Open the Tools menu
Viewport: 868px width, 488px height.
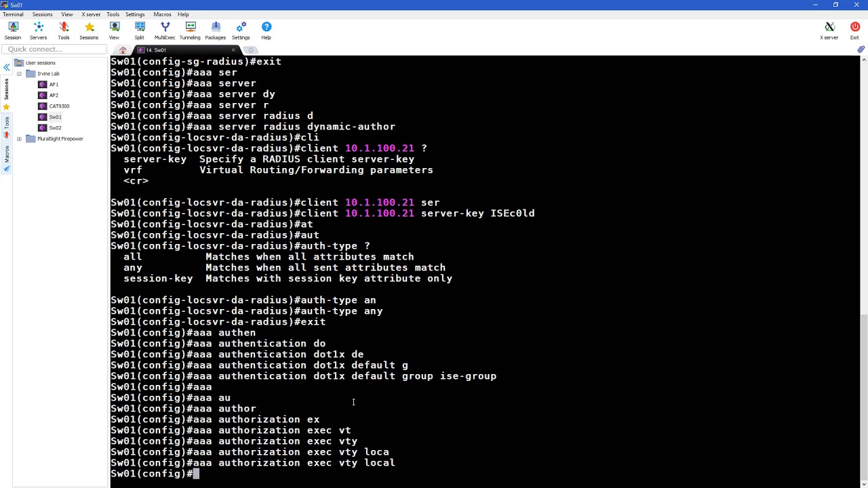113,14
